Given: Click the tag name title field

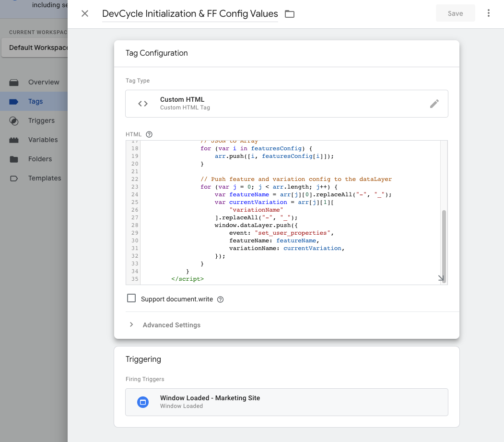Looking at the screenshot, I should coord(190,14).
